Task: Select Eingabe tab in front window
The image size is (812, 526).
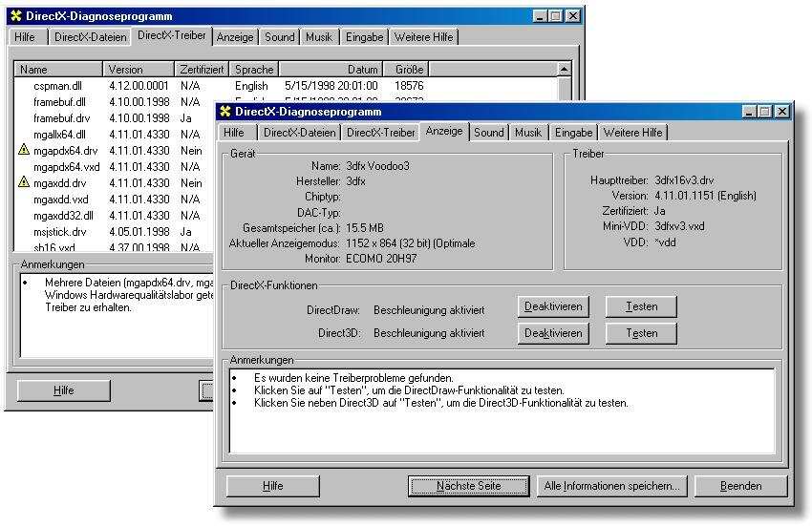Action: click(573, 133)
